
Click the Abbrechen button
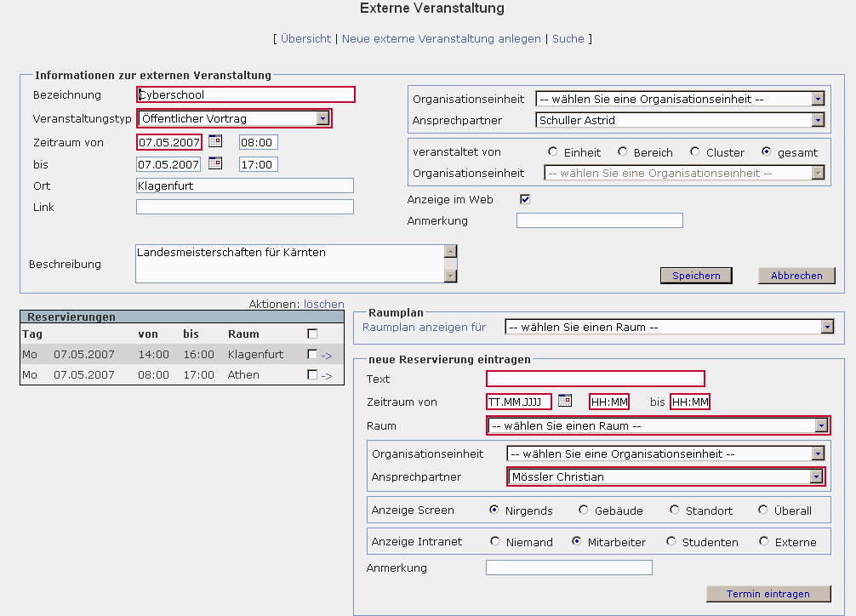[x=796, y=276]
